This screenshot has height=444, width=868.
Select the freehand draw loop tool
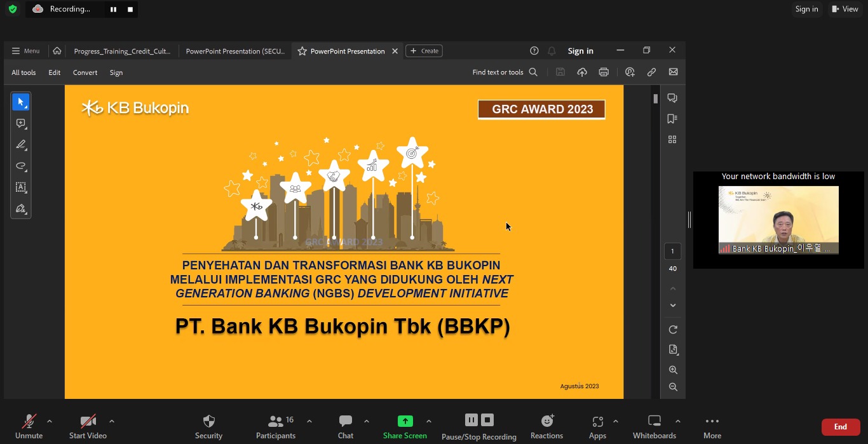click(20, 166)
